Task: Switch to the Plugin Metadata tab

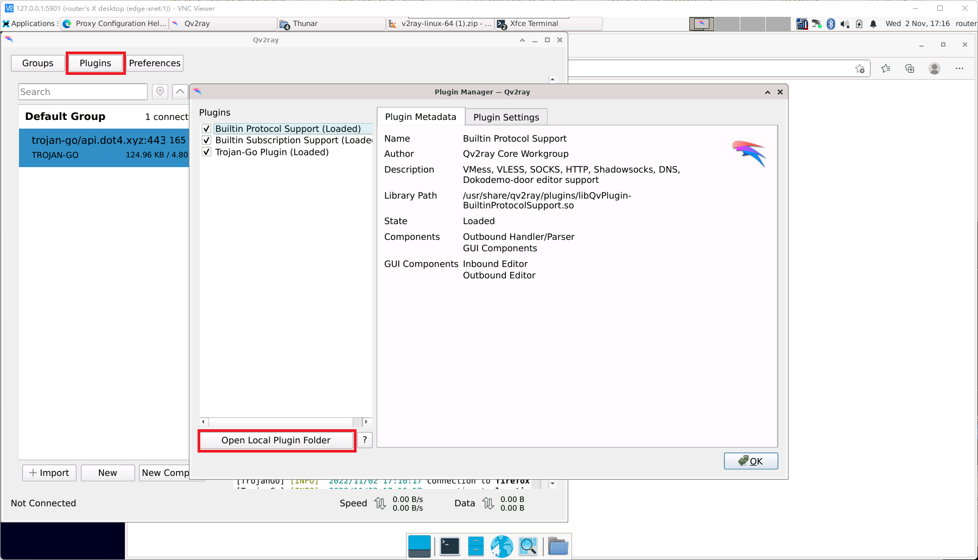Action: [421, 117]
